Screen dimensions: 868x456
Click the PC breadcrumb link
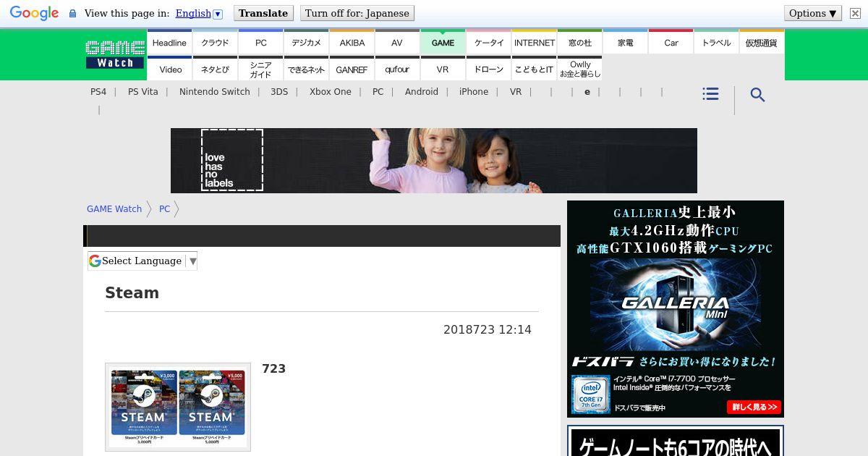click(165, 209)
